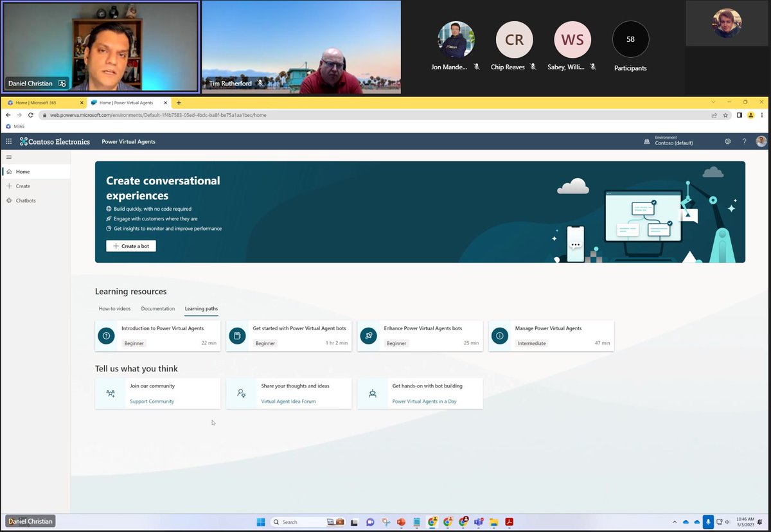Open the user account avatar in header
The height and width of the screenshot is (532, 771).
(761, 141)
